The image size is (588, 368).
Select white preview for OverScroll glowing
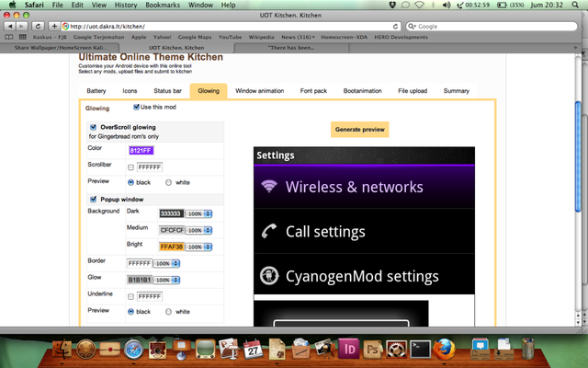168,182
